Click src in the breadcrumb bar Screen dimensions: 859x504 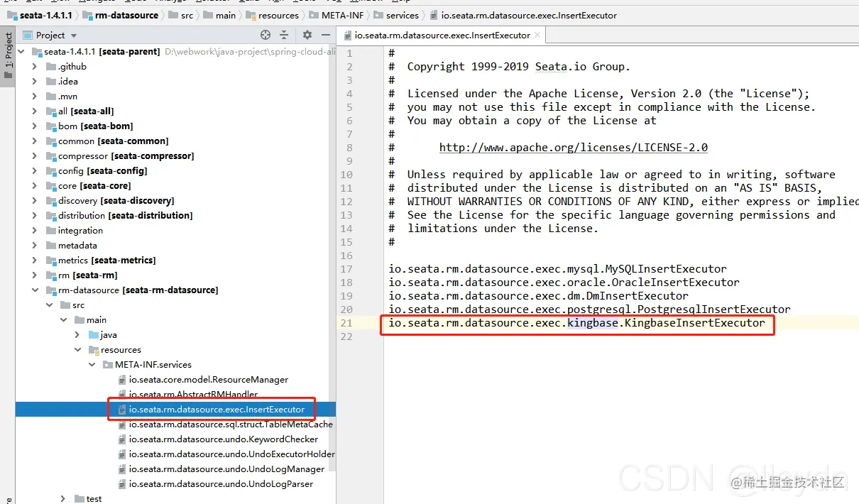[x=180, y=15]
